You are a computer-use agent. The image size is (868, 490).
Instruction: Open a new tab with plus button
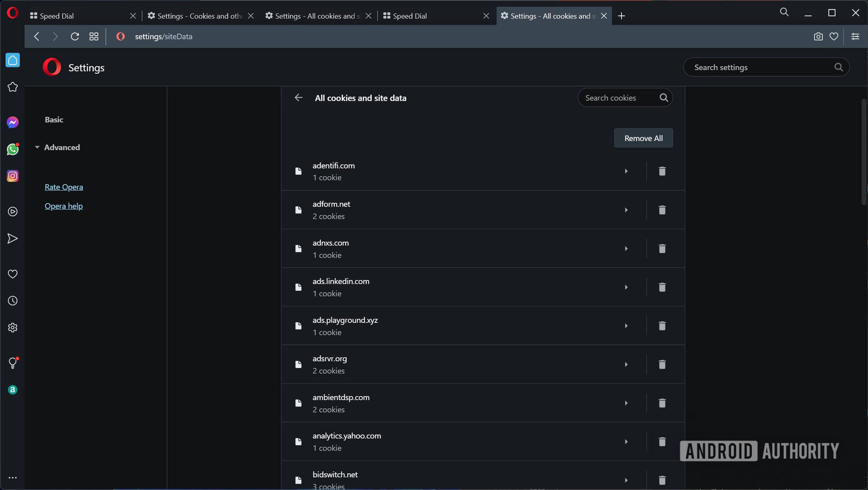[x=622, y=16]
